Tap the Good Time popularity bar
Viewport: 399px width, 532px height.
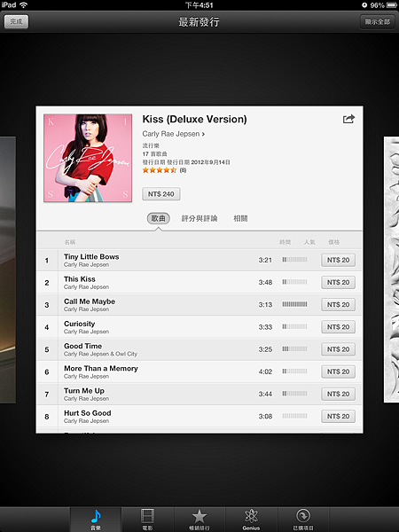click(x=294, y=349)
